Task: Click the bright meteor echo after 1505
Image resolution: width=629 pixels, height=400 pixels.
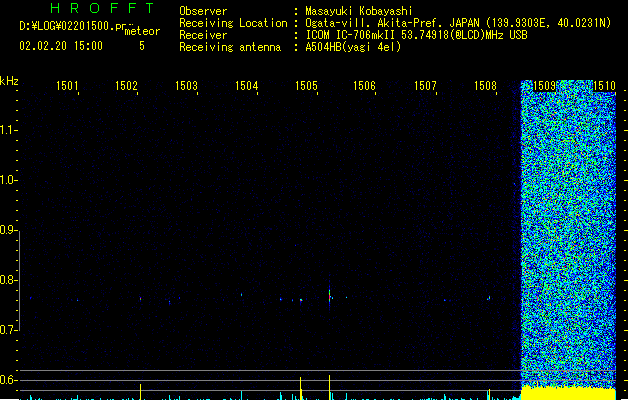Action: pos(330,298)
